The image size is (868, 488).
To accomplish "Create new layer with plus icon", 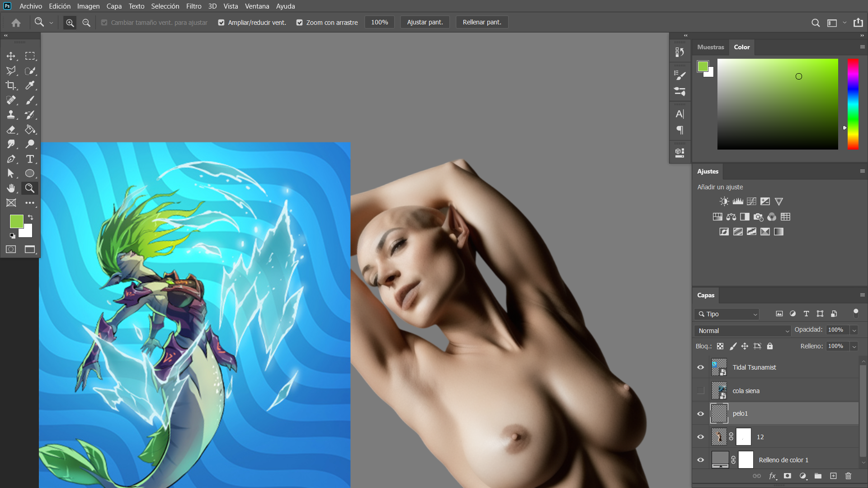I will 833,476.
